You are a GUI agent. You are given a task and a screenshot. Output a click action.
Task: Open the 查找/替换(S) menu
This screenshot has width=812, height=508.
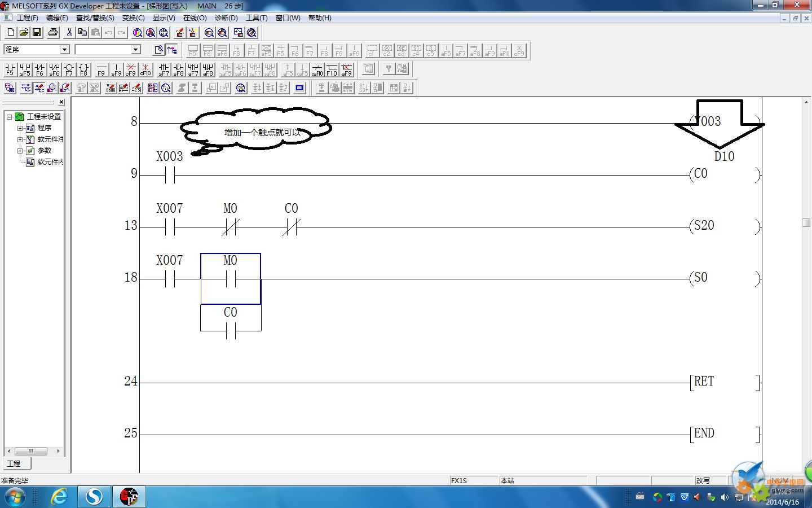[95, 18]
